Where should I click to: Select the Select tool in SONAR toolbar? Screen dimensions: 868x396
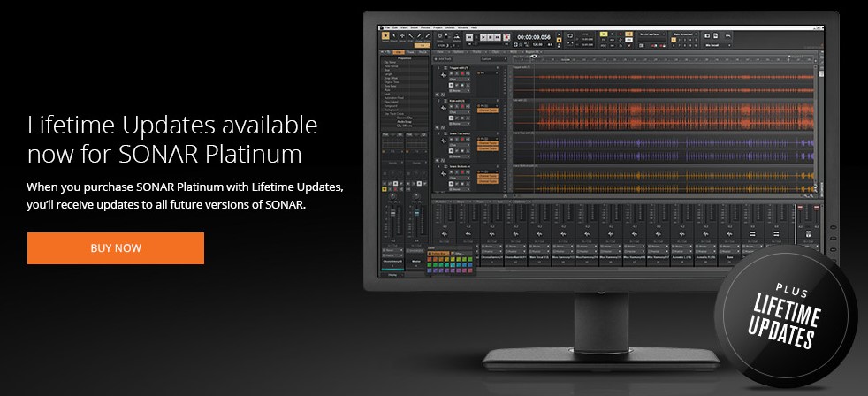[x=393, y=36]
